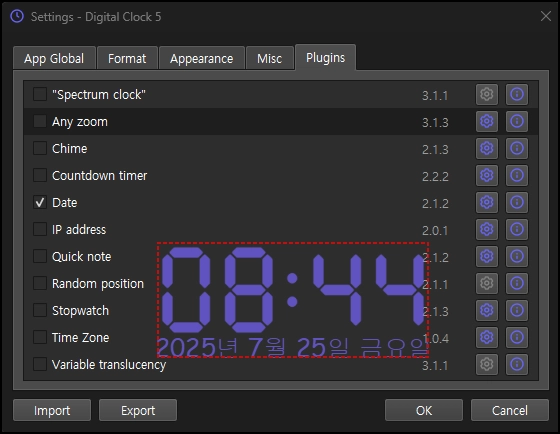Enable the Random position checkbox
Screen dimensions: 560x434
(x=40, y=283)
